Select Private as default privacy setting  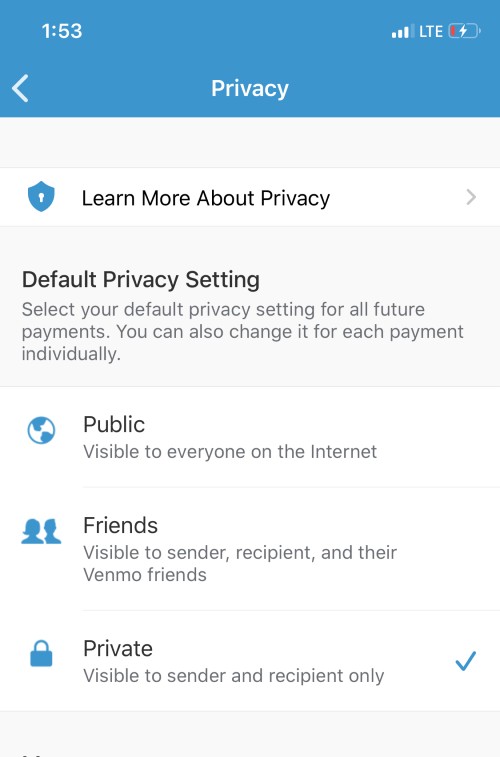click(x=250, y=660)
